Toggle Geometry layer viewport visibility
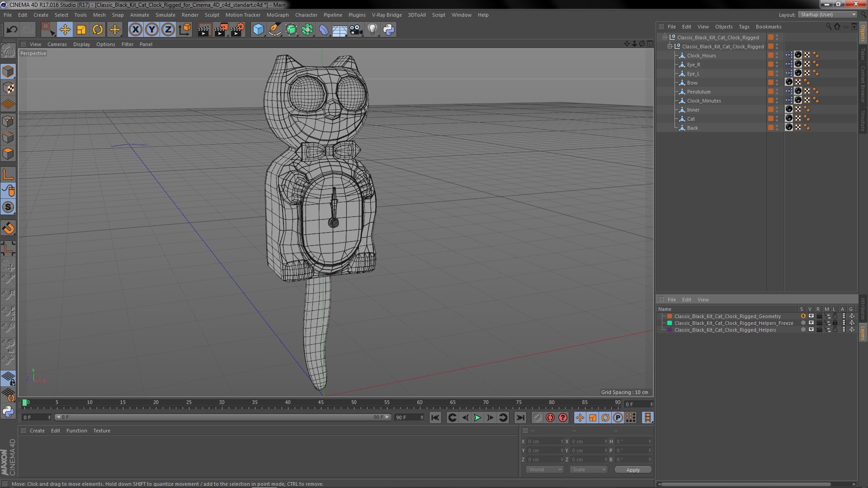 pos(811,316)
